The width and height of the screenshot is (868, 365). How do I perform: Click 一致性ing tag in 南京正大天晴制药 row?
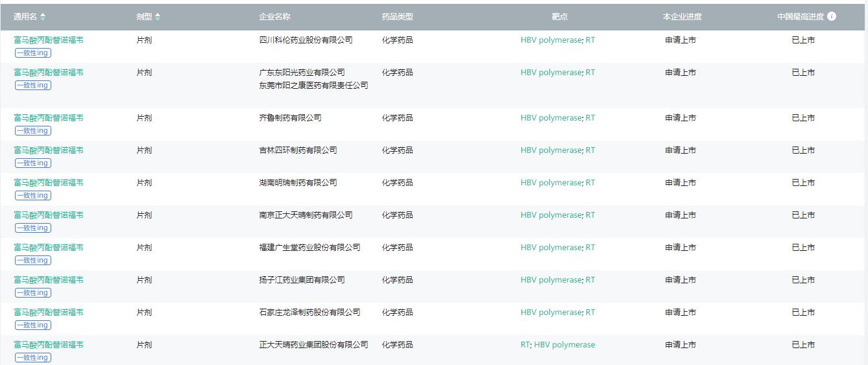[33, 228]
